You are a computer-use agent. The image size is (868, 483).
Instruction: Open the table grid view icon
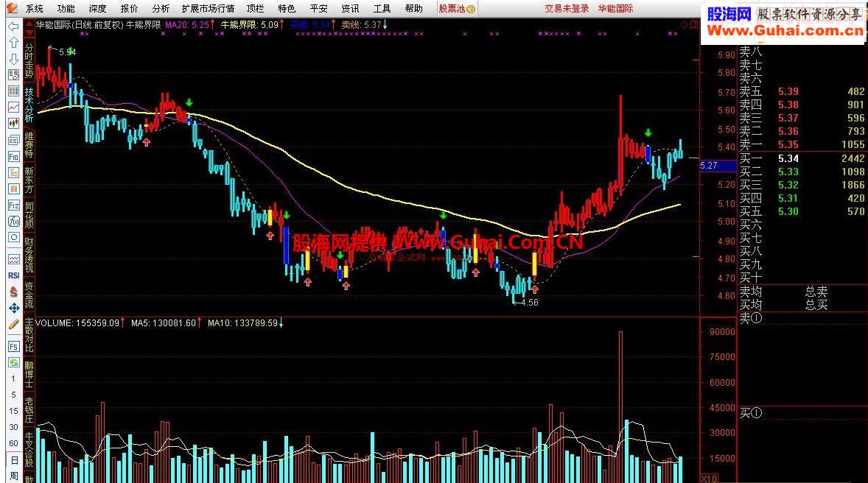pos(13,91)
